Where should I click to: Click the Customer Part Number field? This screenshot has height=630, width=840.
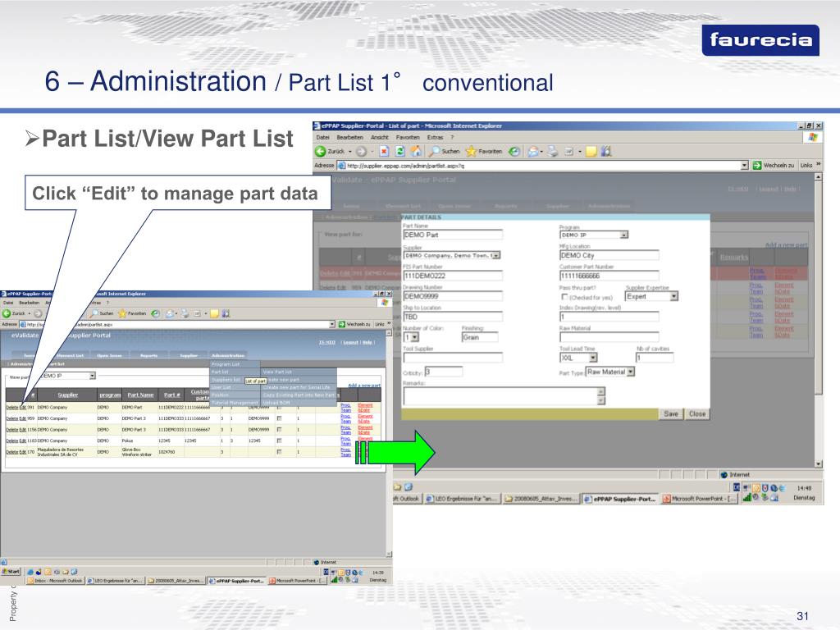(x=609, y=276)
